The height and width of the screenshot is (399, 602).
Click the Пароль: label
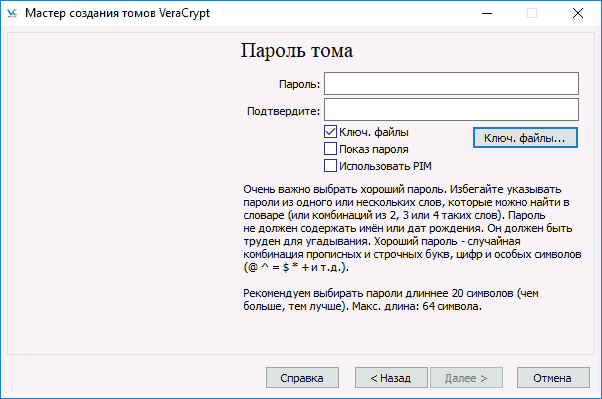tap(299, 84)
